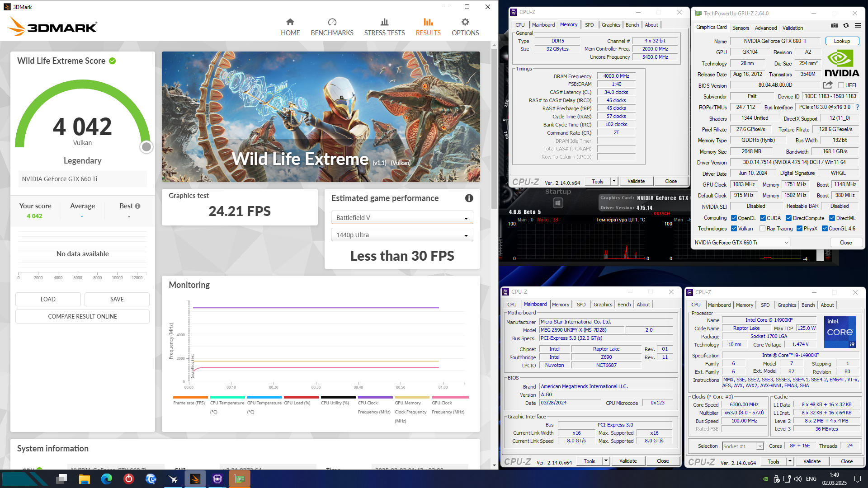The width and height of the screenshot is (868, 488).
Task: Toggle the UEFI checkbox in GPU-Z
Action: coord(841,85)
